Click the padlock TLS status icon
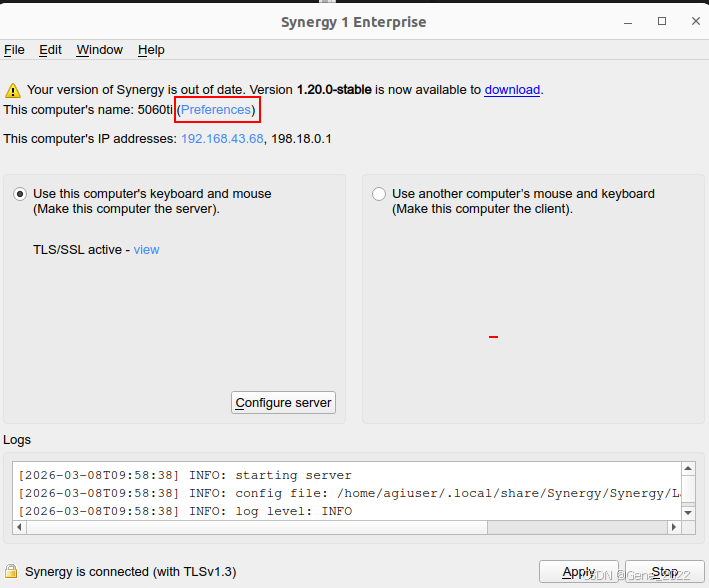This screenshot has height=588, width=709. click(11, 571)
